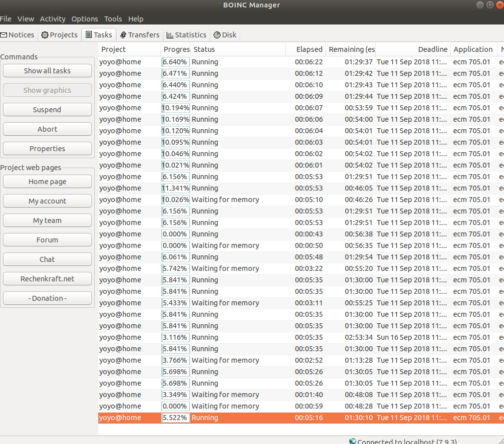Sort tasks by Deadline column header
Screen dimensions: 504x444
click(432, 49)
